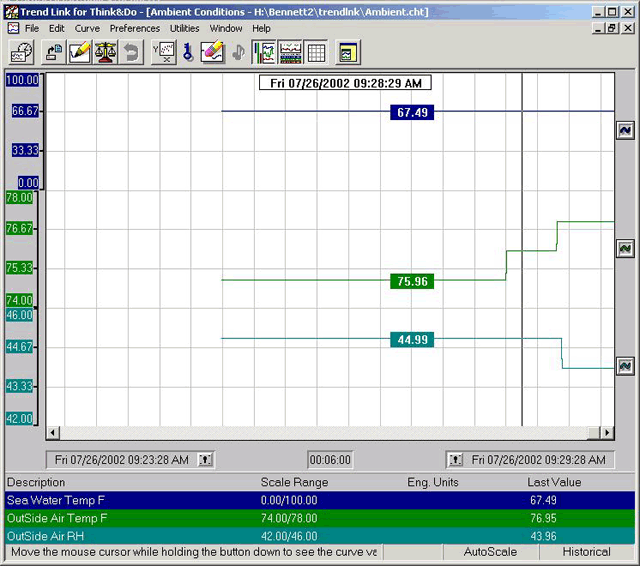Click the OutSide Air RH curve marker icon

coord(625,366)
